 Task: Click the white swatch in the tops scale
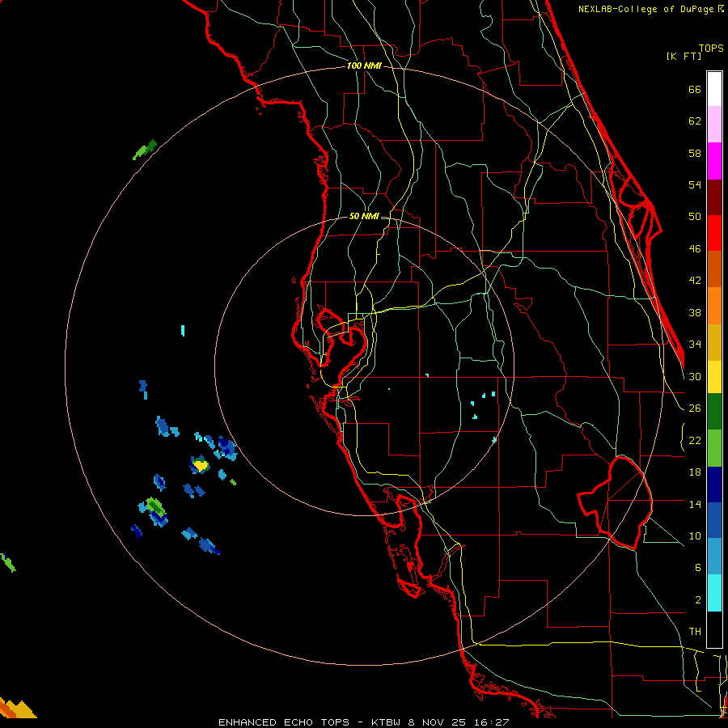714,89
